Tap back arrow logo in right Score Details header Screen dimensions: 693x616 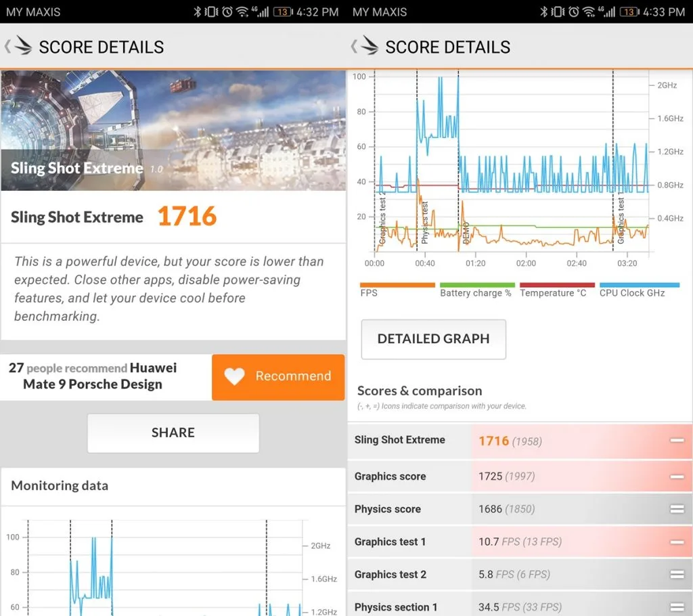[365, 46]
